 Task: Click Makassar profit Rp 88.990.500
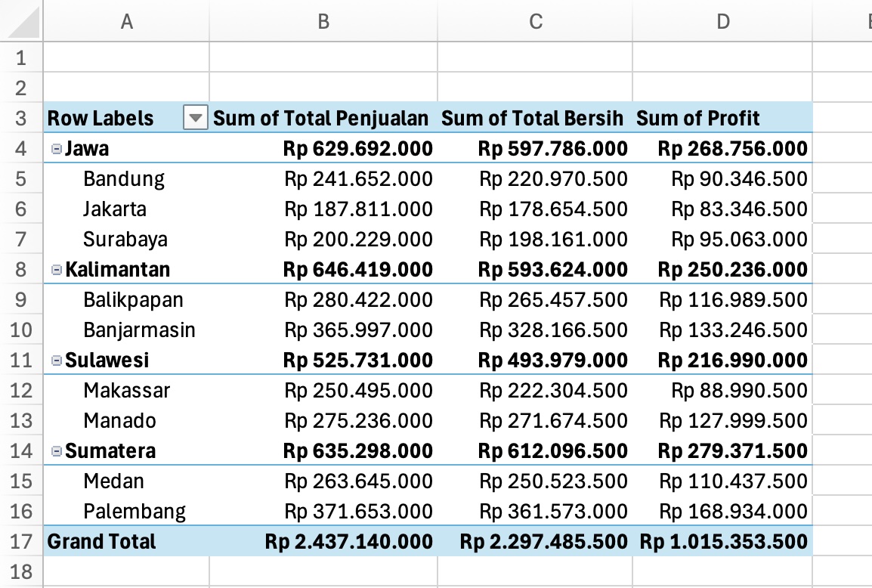click(739, 391)
